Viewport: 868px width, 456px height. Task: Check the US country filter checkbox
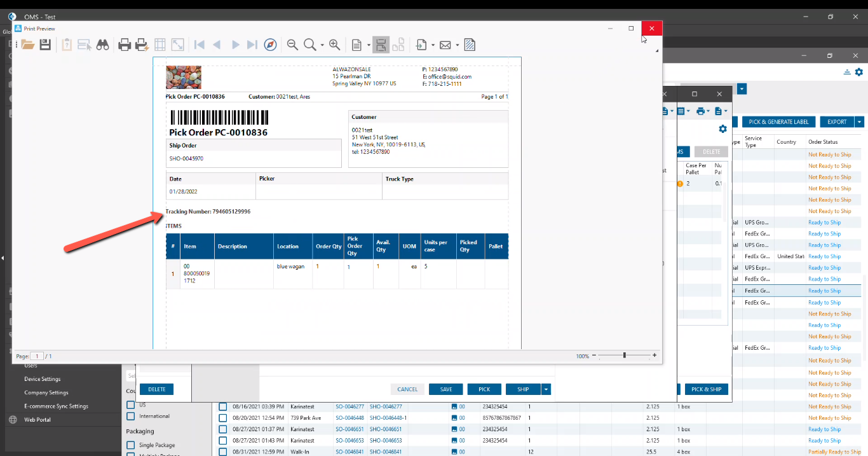(130, 404)
